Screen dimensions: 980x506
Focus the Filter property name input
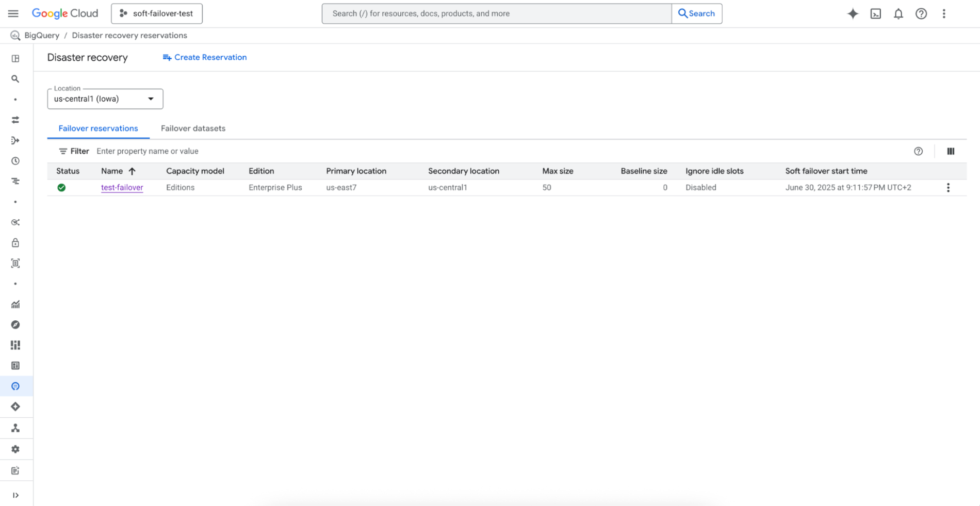click(x=500, y=151)
